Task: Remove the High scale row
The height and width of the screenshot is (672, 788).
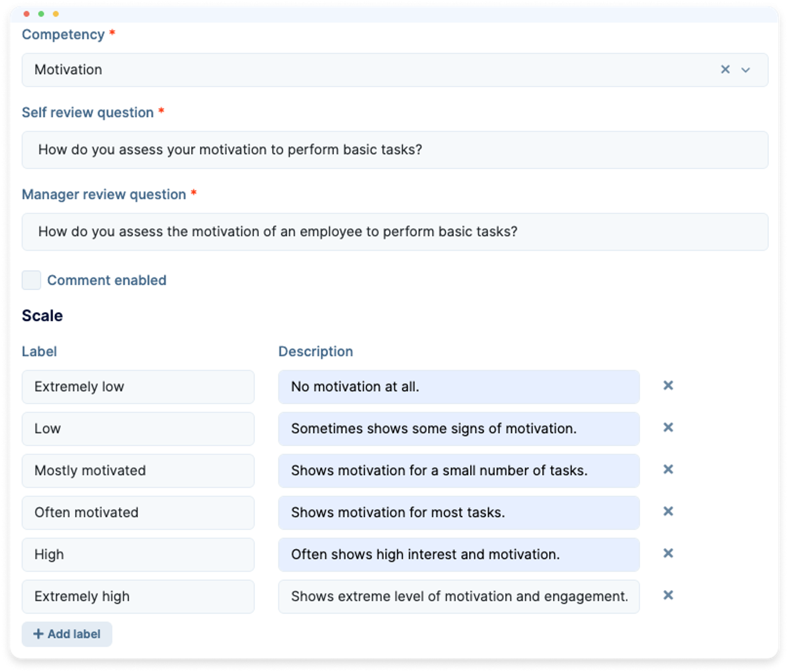Action: pos(668,553)
